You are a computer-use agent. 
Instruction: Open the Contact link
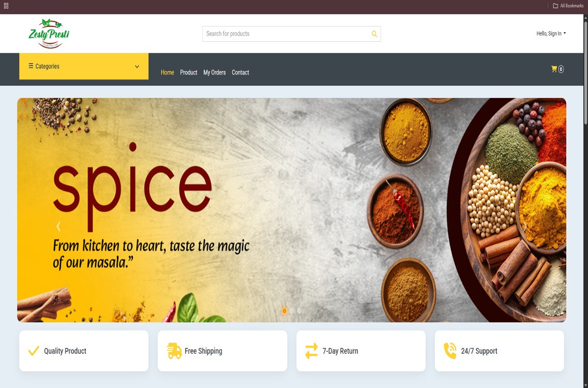[x=241, y=73]
